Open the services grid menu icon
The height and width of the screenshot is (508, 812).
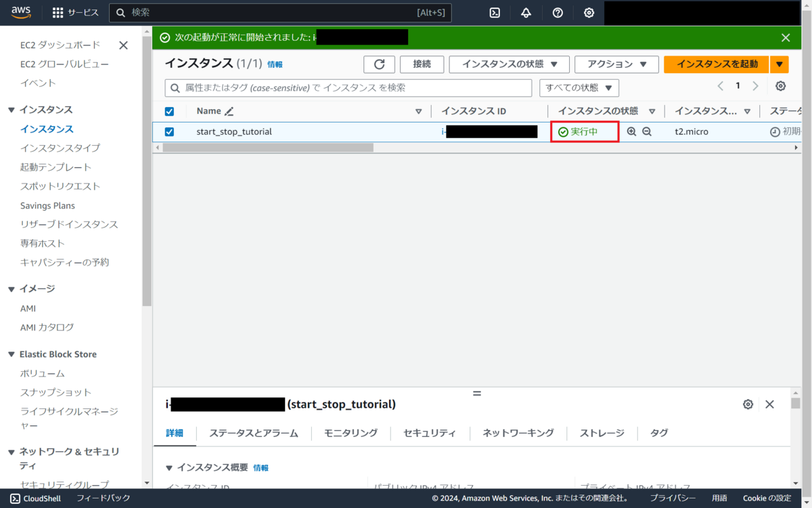click(58, 13)
